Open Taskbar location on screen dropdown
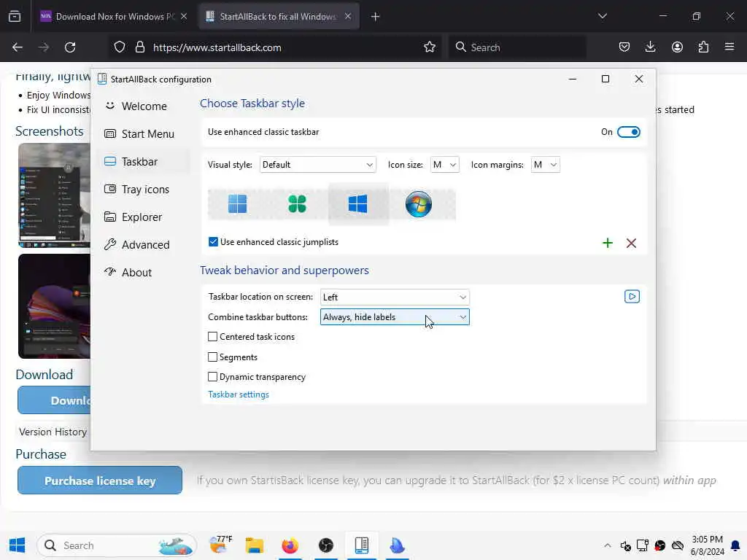Viewport: 747px width, 560px height. click(x=395, y=297)
